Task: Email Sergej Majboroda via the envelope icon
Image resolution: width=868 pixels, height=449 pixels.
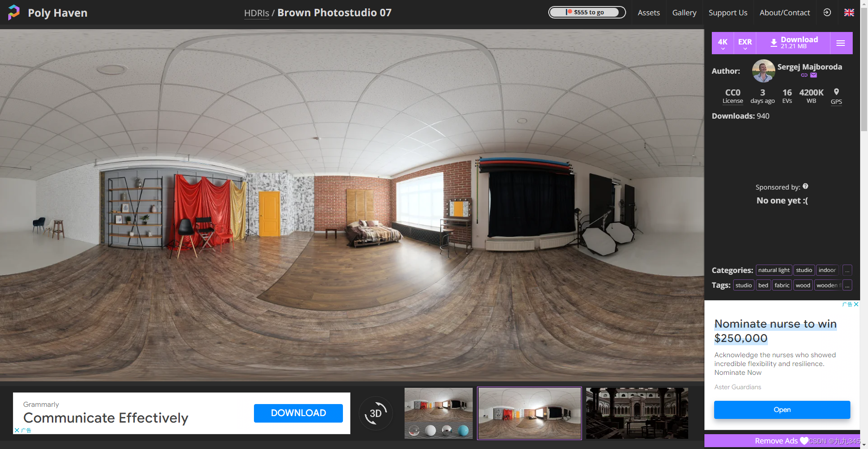Action: [812, 75]
